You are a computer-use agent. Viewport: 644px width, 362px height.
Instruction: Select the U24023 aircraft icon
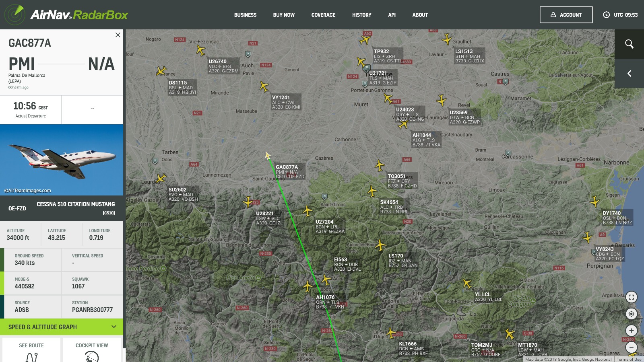pyautogui.click(x=388, y=98)
